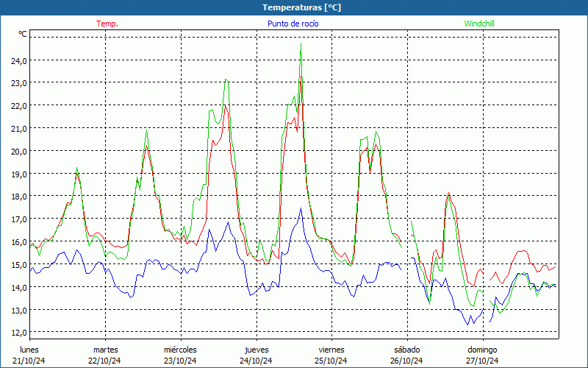
Task: Click the 27/10/24 date label
Action: (x=482, y=361)
